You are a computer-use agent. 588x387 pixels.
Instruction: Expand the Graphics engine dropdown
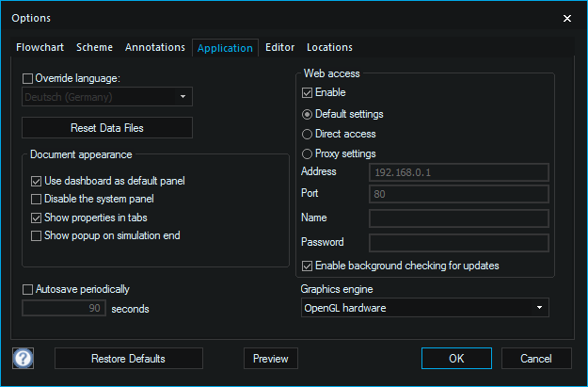click(425, 308)
